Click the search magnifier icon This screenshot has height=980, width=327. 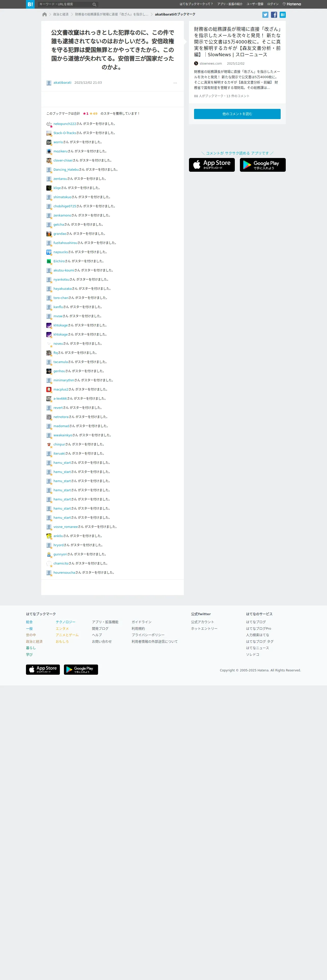(x=94, y=5)
